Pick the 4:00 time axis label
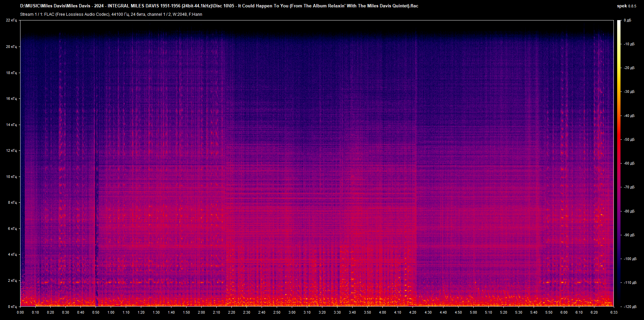 (382, 312)
